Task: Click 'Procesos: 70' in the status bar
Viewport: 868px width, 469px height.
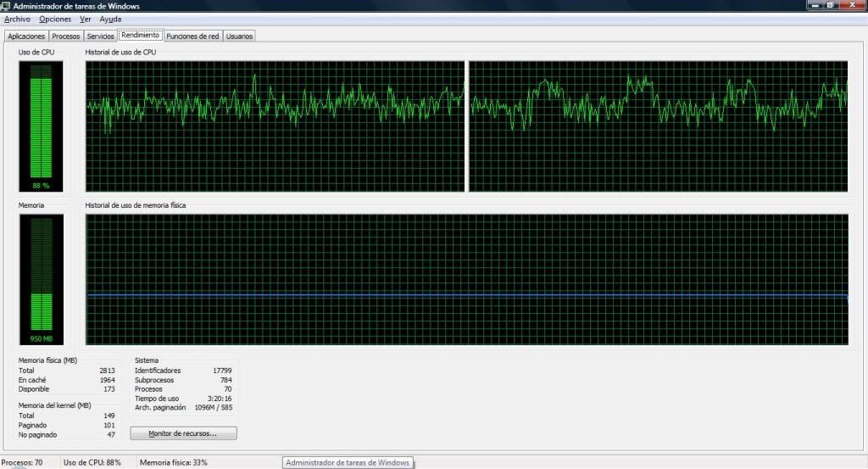Action: tap(22, 462)
